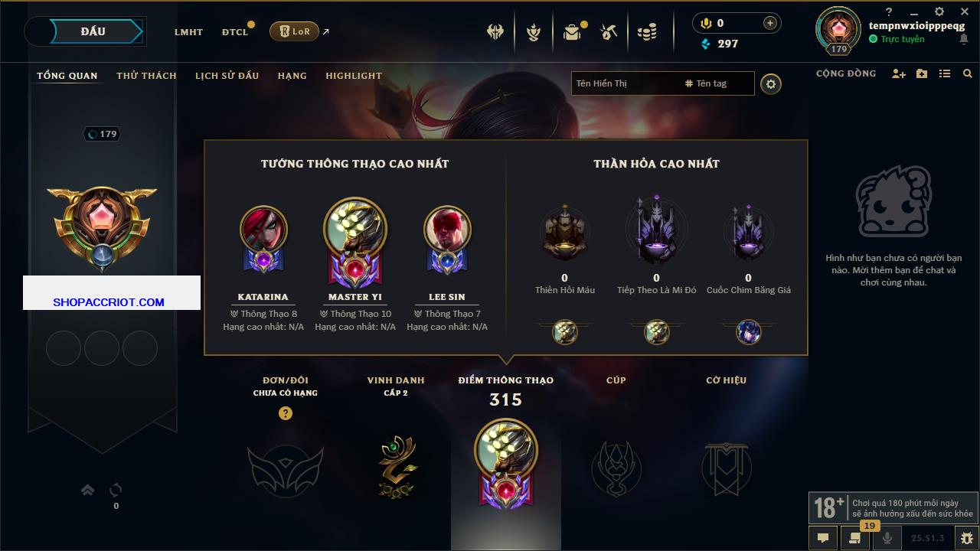Open the microphone mute icon

887,538
